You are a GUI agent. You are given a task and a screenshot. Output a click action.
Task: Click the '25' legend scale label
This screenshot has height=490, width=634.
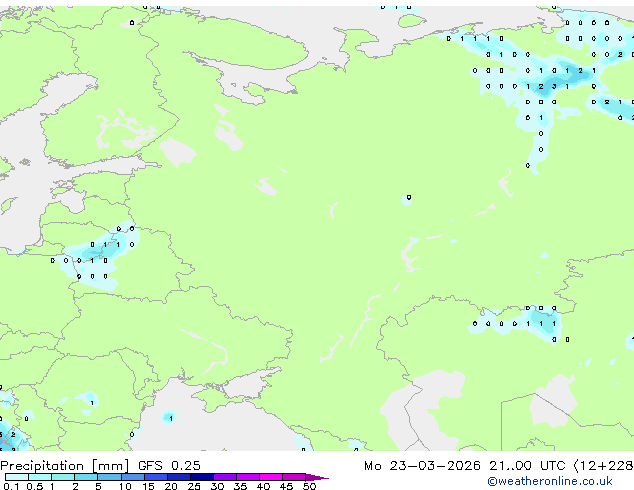[x=194, y=486]
